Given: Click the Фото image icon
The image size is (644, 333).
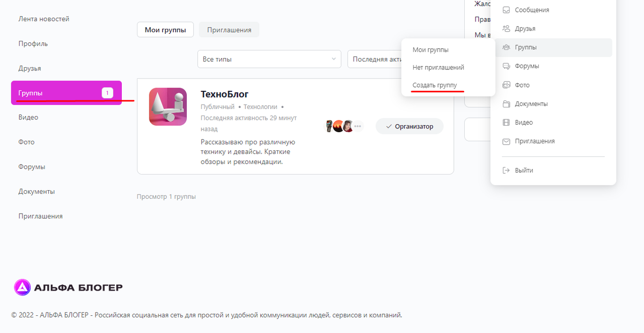Looking at the screenshot, I should [506, 85].
